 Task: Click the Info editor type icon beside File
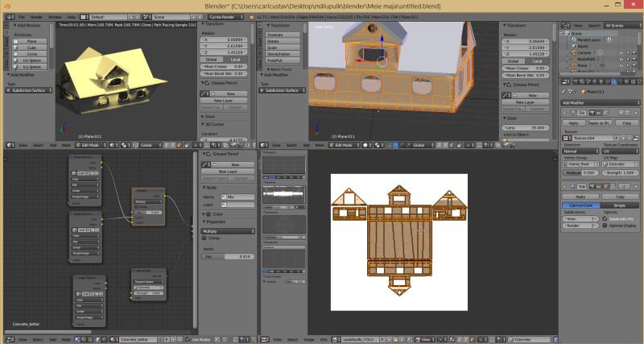click(10, 17)
